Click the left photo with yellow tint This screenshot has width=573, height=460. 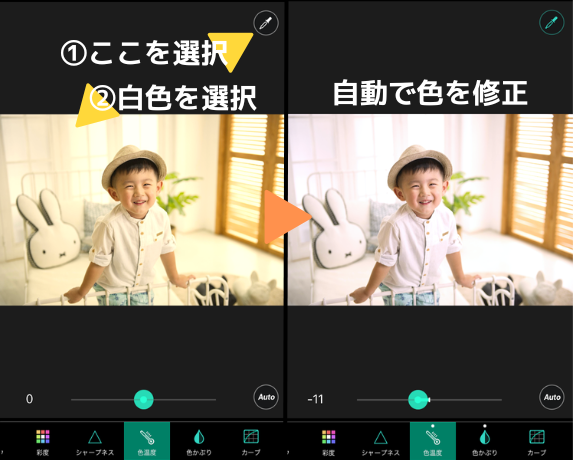point(142,210)
